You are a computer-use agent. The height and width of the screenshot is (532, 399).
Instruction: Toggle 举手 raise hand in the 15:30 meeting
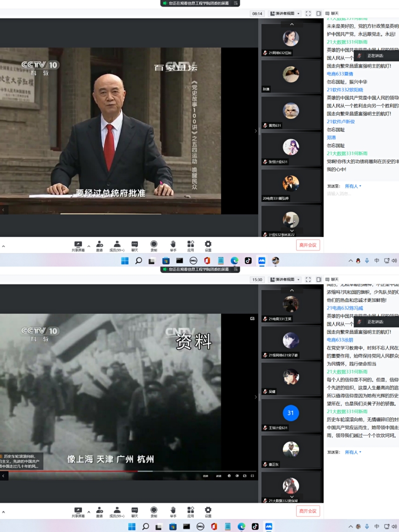pyautogui.click(x=173, y=511)
